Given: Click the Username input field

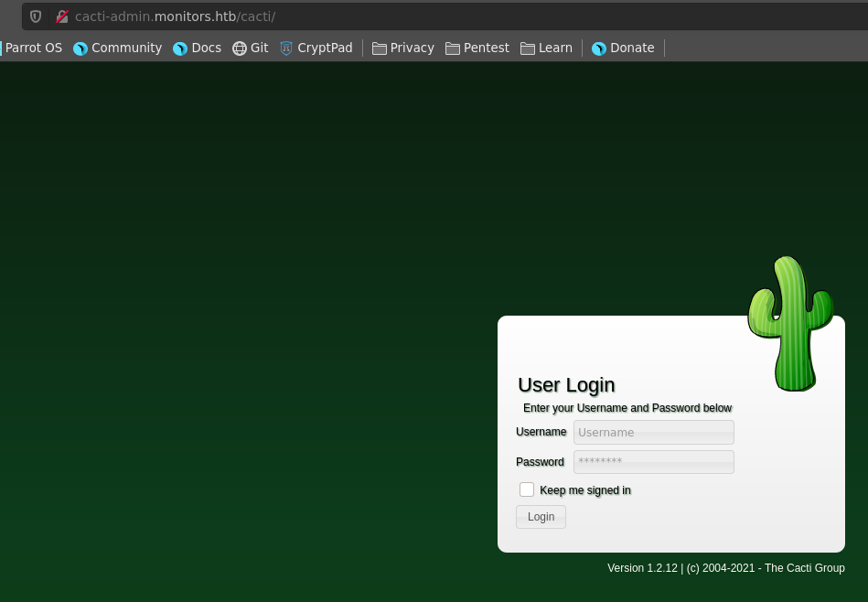Looking at the screenshot, I should pyautogui.click(x=653, y=432).
